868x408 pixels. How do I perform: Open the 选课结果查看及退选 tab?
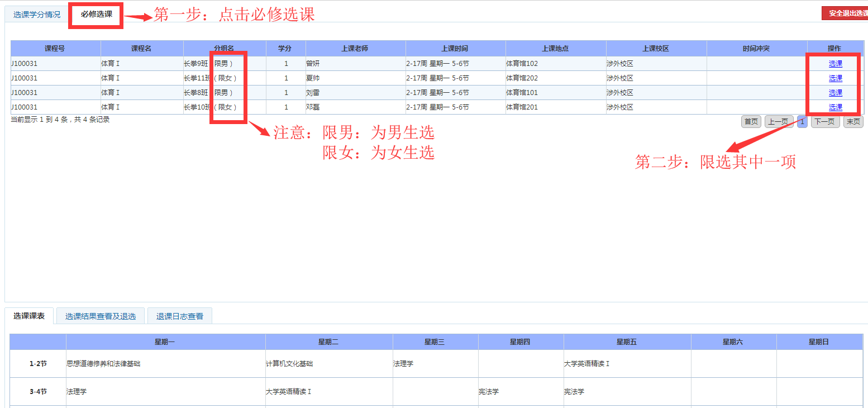pos(100,315)
